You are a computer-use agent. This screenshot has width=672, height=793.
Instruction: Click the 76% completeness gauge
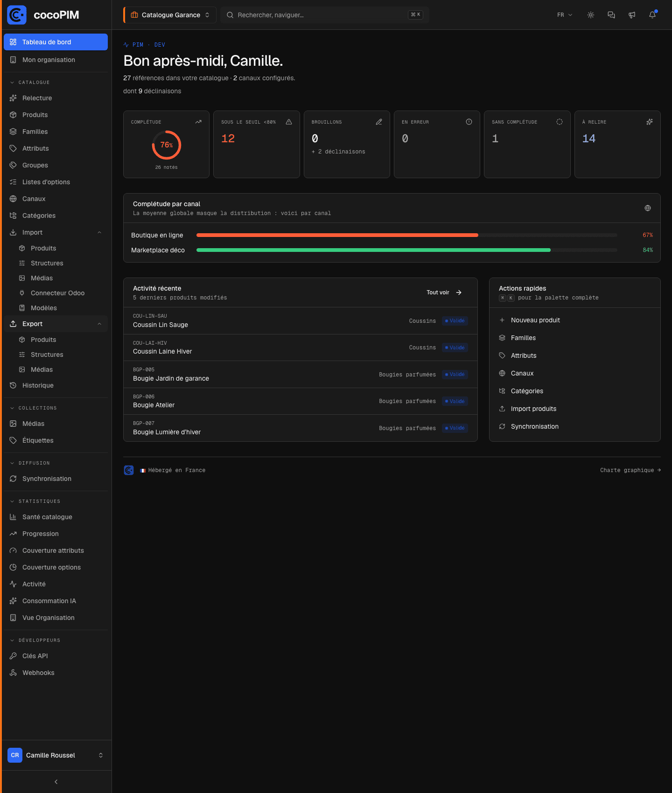coord(167,145)
